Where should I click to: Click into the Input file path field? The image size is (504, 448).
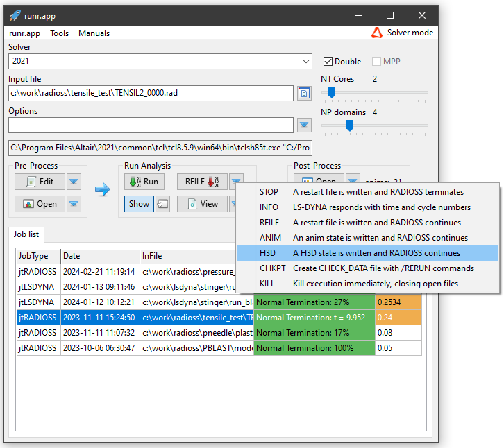point(151,93)
